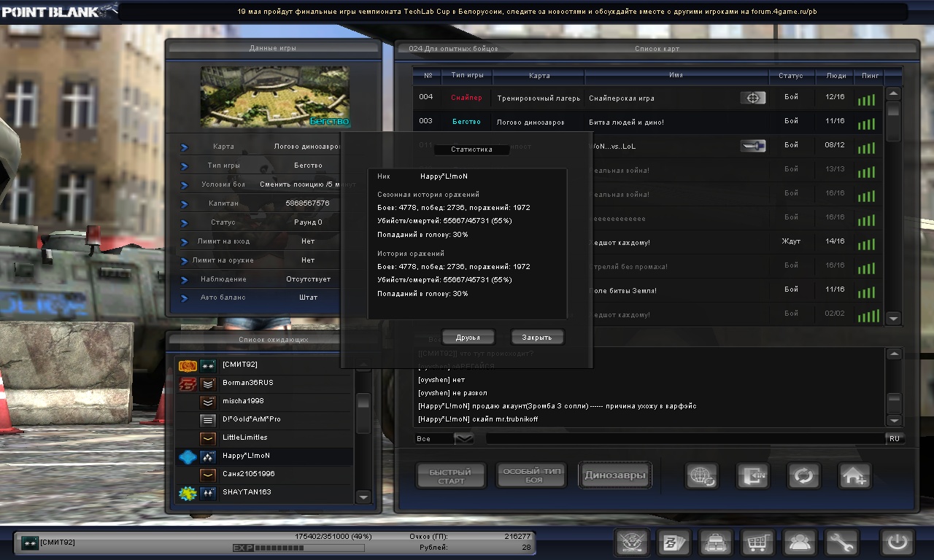934x560 pixels.
Task: Expand the Статус setting arrow
Action: (x=185, y=223)
